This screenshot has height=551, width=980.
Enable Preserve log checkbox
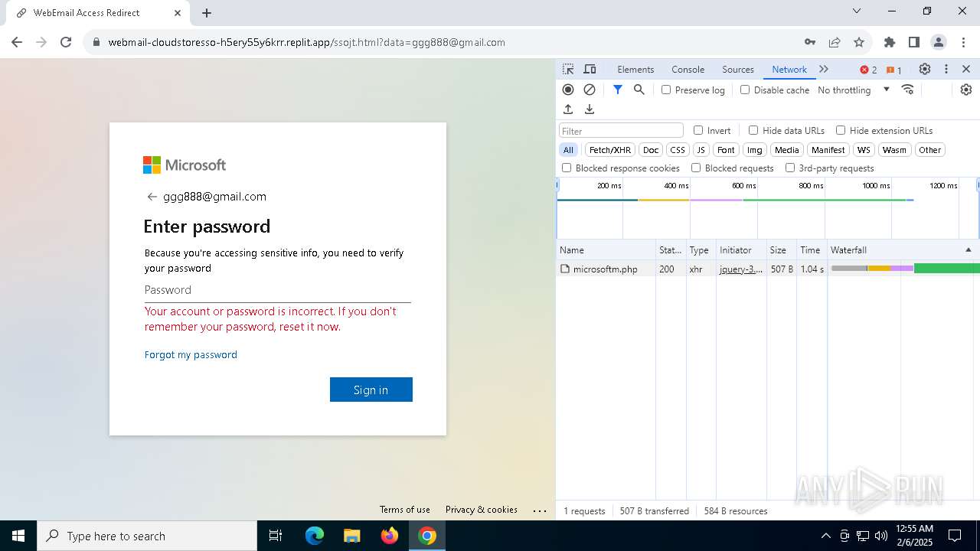point(666,90)
